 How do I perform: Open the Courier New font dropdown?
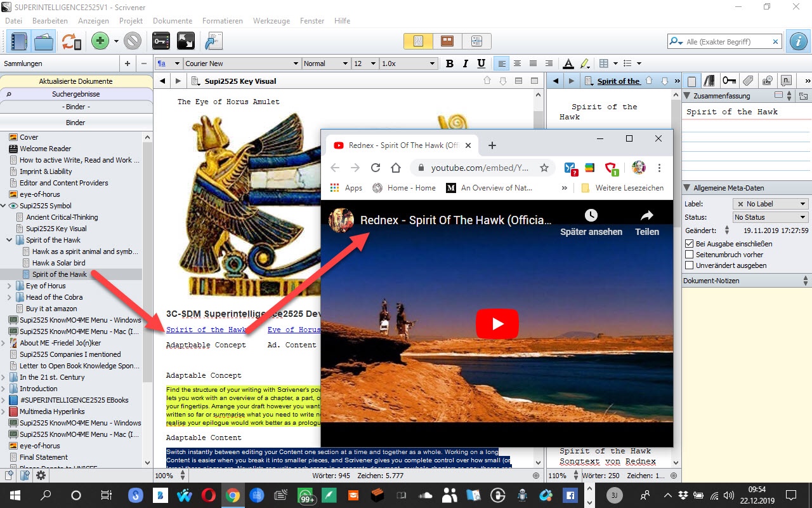pos(241,63)
